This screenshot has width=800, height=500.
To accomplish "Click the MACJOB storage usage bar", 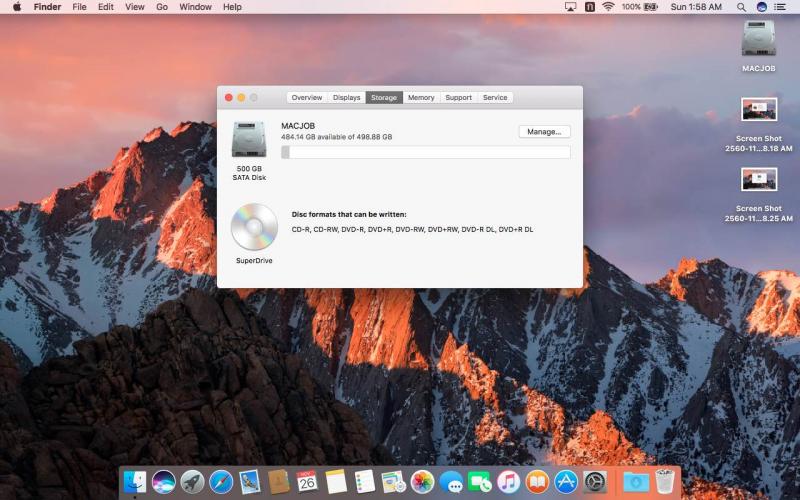I will coord(426,152).
